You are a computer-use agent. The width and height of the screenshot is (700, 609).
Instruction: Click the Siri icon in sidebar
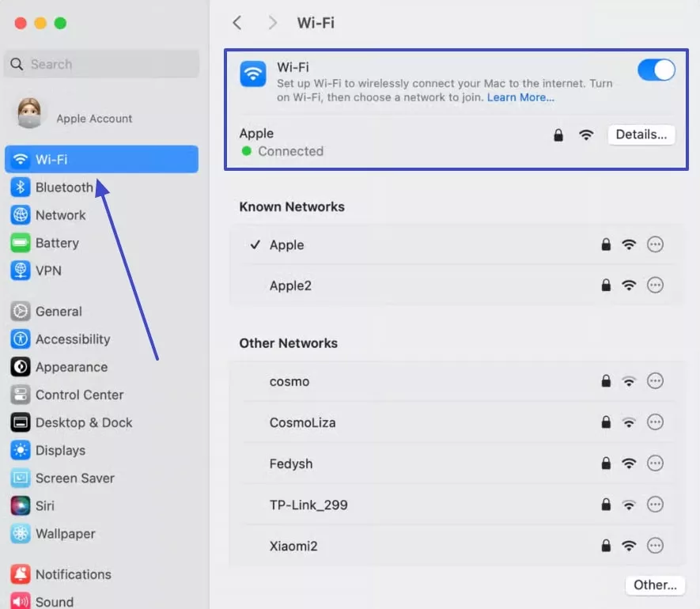21,506
